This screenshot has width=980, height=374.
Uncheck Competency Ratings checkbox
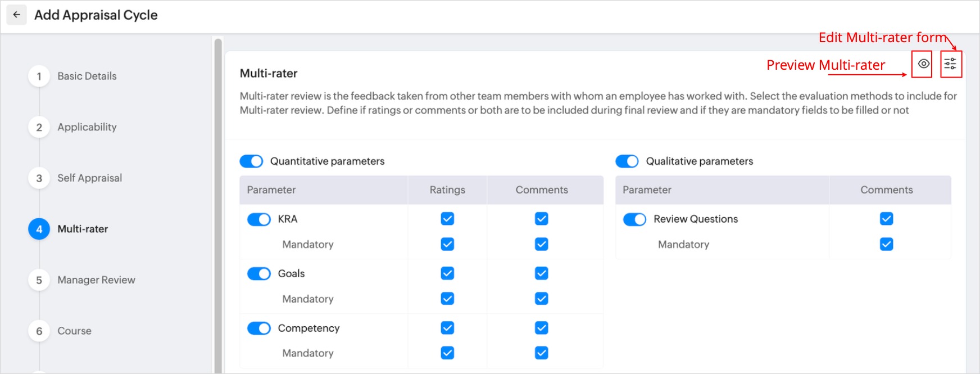click(447, 328)
